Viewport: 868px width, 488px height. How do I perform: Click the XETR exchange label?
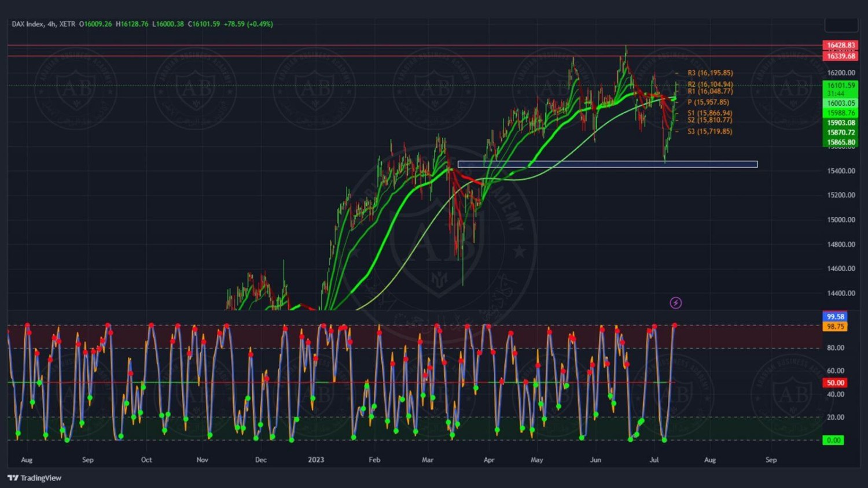coord(67,24)
